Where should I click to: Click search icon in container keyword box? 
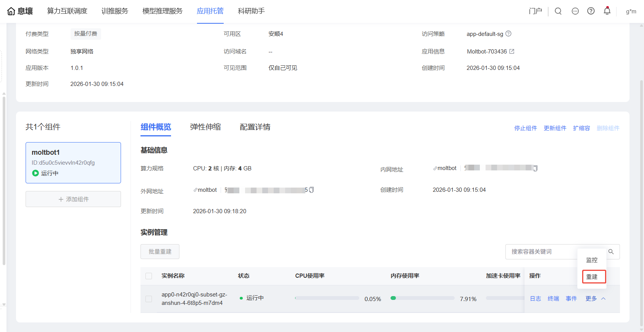coord(611,252)
